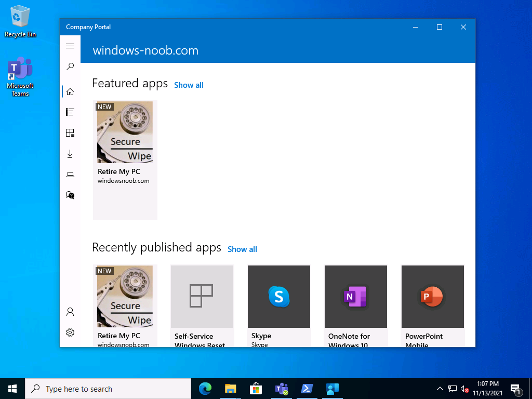The image size is (532, 399).
Task: Show hidden system tray icons
Action: tap(440, 389)
